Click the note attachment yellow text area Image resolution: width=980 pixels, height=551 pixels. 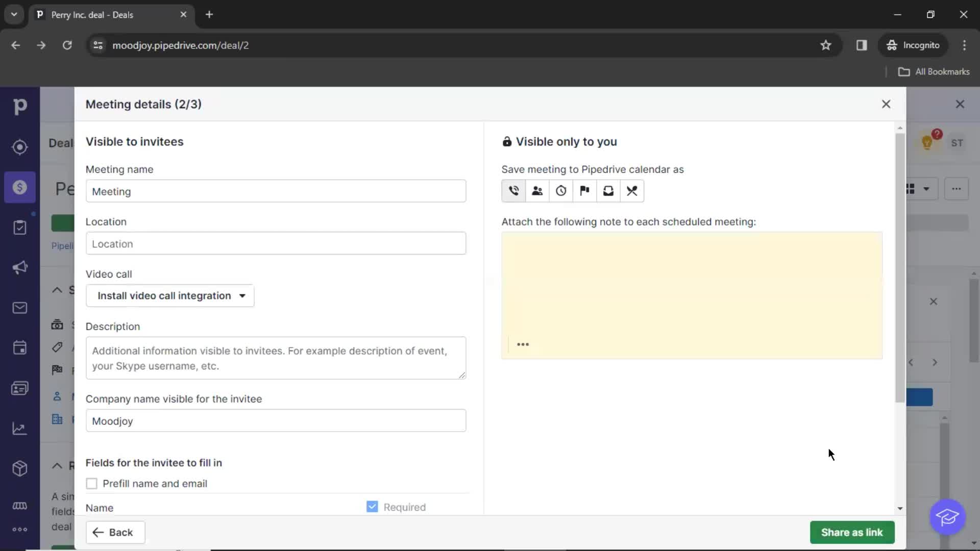[x=692, y=295]
